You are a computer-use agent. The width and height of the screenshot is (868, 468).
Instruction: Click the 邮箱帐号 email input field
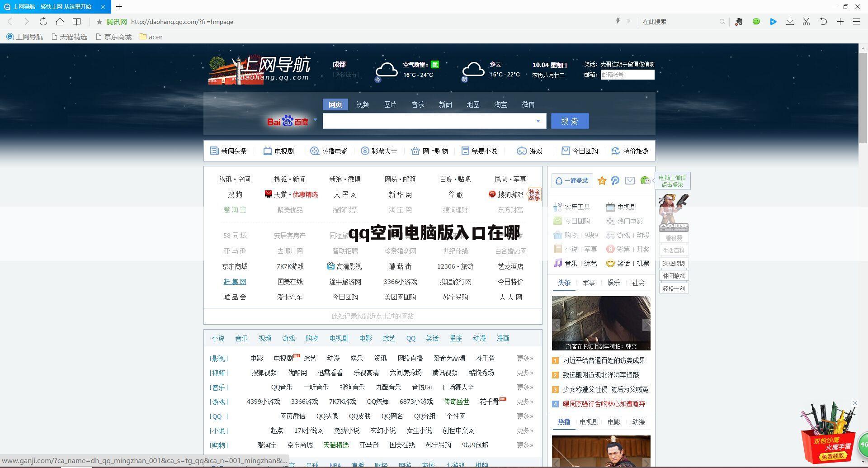pos(627,75)
